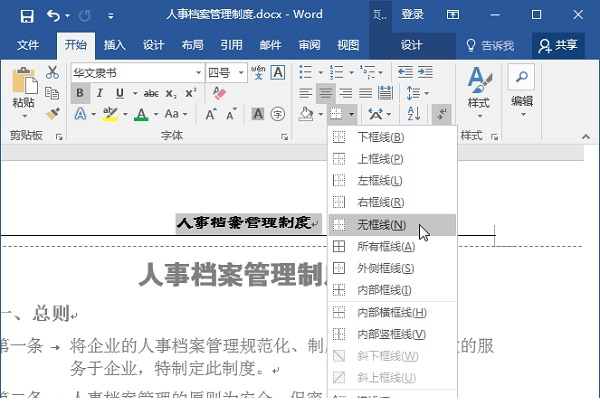Undo the last action
The image size is (600, 413).
pos(53,16)
